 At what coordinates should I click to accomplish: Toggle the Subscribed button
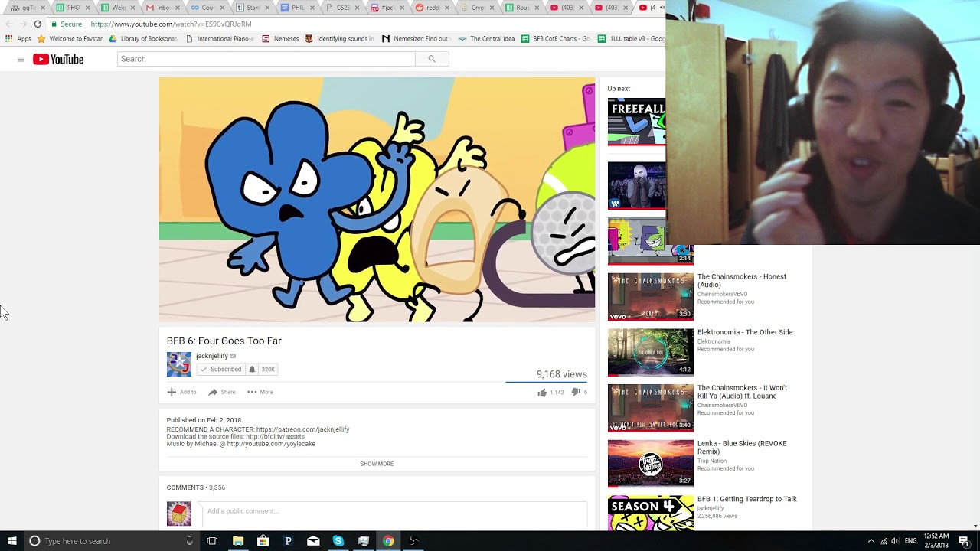tap(221, 370)
